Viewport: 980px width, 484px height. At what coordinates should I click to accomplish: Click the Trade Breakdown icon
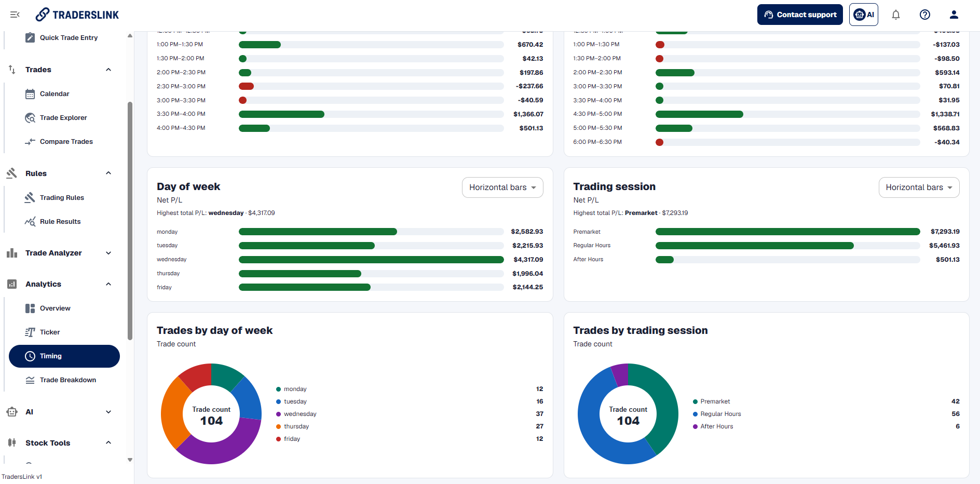pos(30,380)
